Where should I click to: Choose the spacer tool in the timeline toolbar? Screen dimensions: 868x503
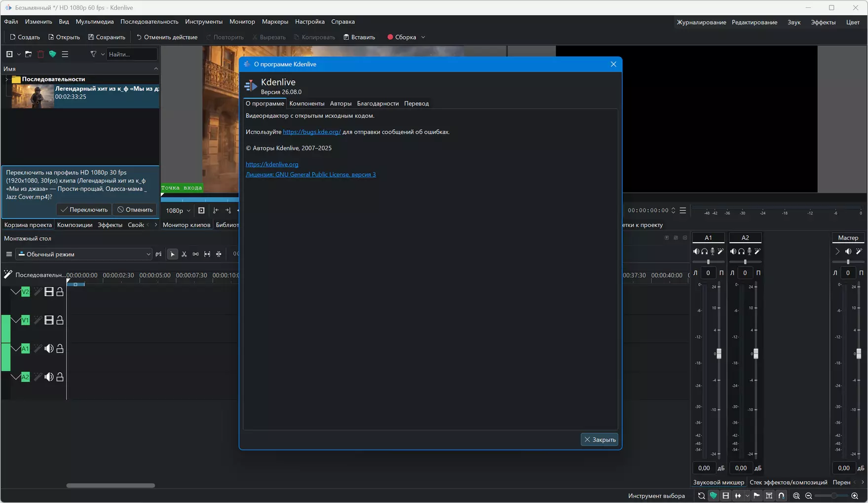tap(196, 254)
